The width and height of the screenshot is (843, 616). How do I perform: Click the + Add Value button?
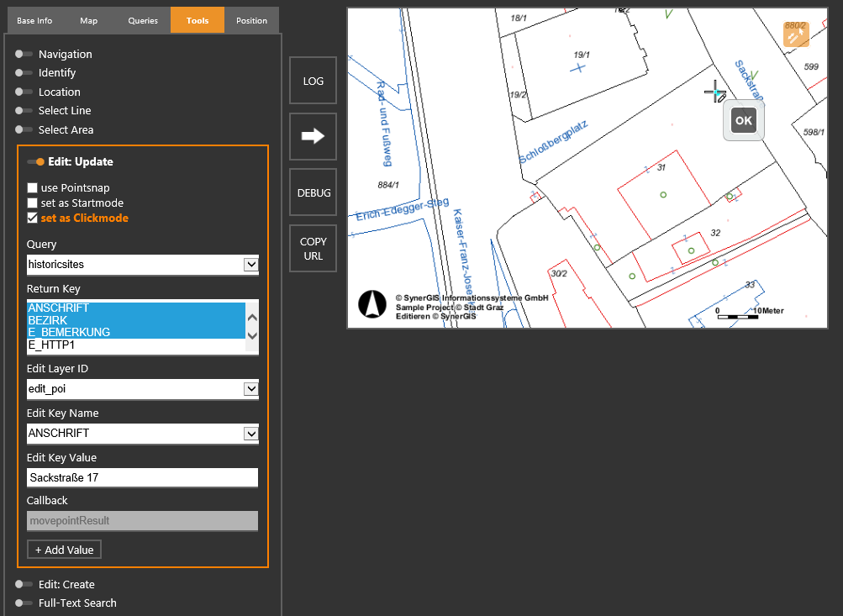64,549
